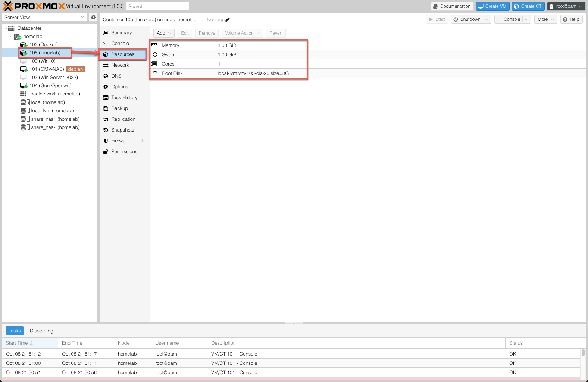Screen dimensions: 588x382
Task: Open the Console dropdown arrow in top toolbar
Action: pos(526,19)
